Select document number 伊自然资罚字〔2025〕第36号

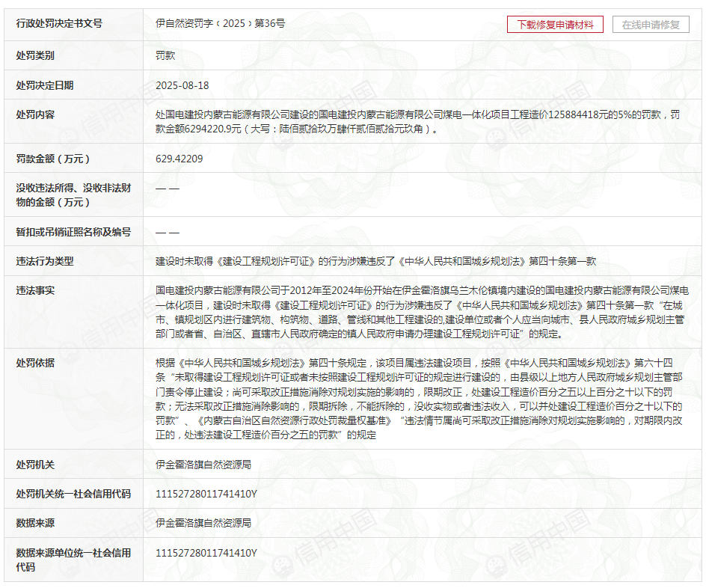(220, 23)
